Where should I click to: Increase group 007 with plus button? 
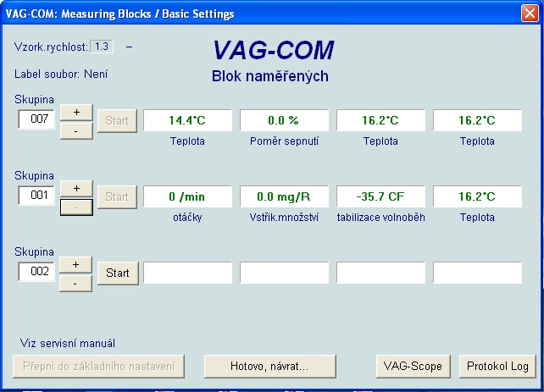(76, 113)
